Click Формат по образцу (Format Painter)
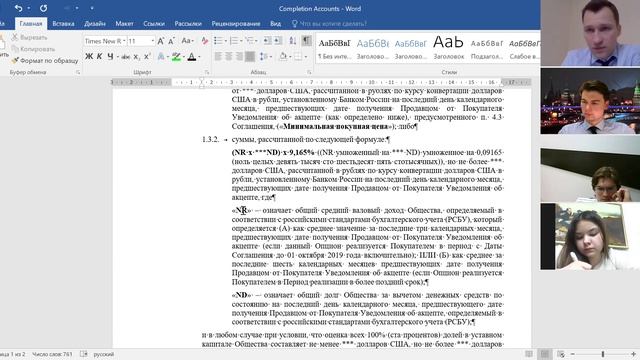The width and height of the screenshot is (640, 360). pyautogui.click(x=44, y=60)
